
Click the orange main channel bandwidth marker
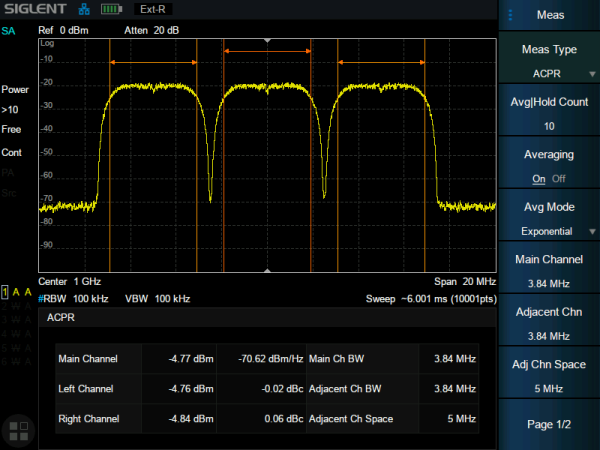pyautogui.click(x=267, y=50)
